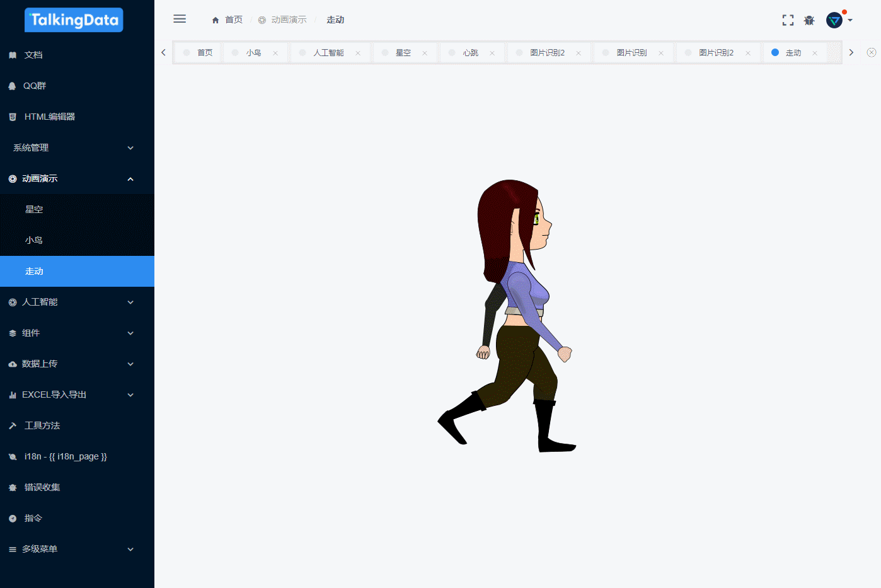
Task: Click the TalkingData logo
Action: point(74,20)
